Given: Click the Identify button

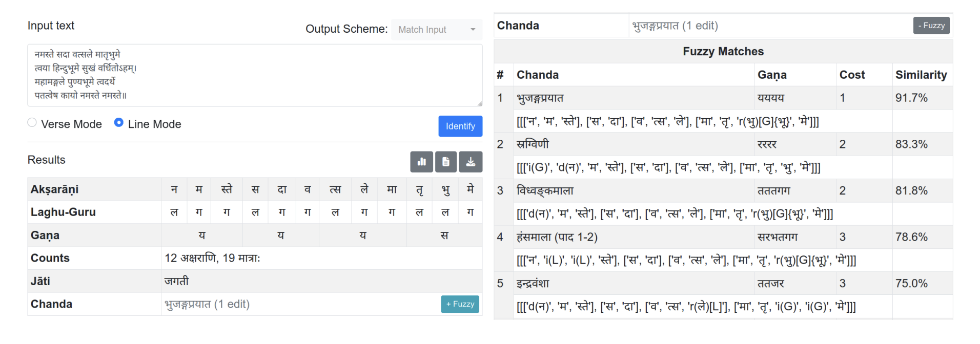Looking at the screenshot, I should click(x=460, y=126).
